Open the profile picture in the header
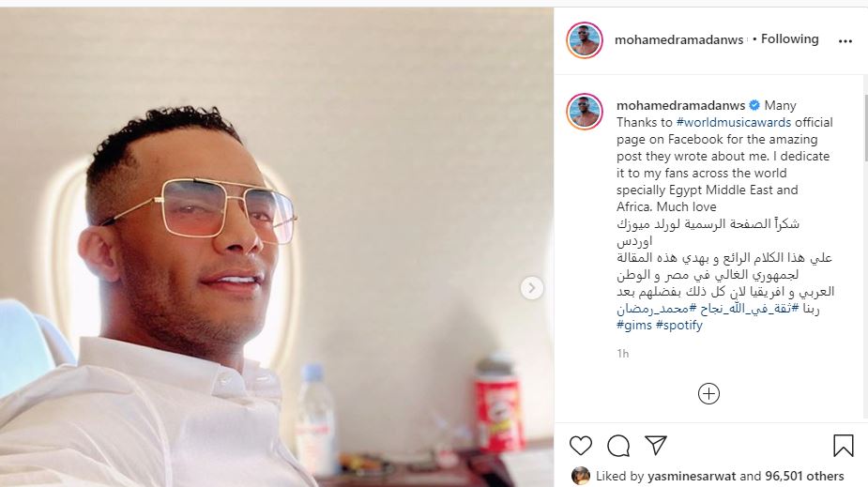The image size is (868, 487). coord(584,39)
